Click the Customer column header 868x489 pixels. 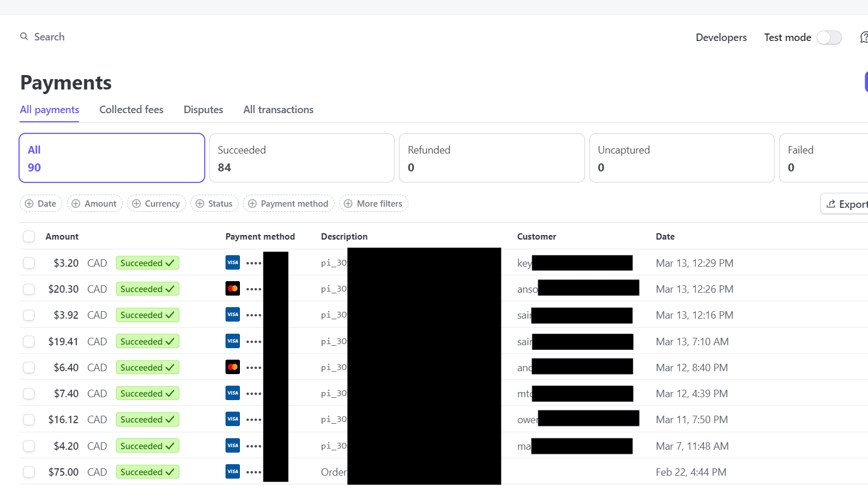click(x=537, y=237)
